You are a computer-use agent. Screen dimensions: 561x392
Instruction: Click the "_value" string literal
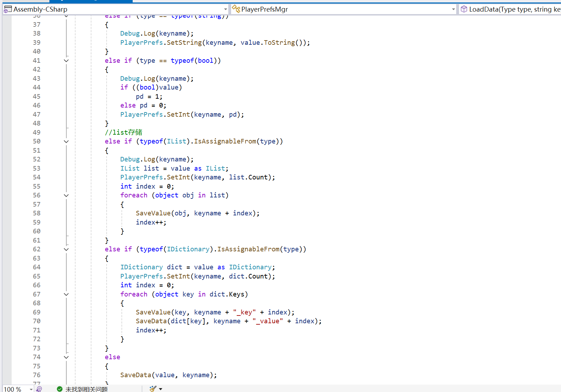(268, 321)
